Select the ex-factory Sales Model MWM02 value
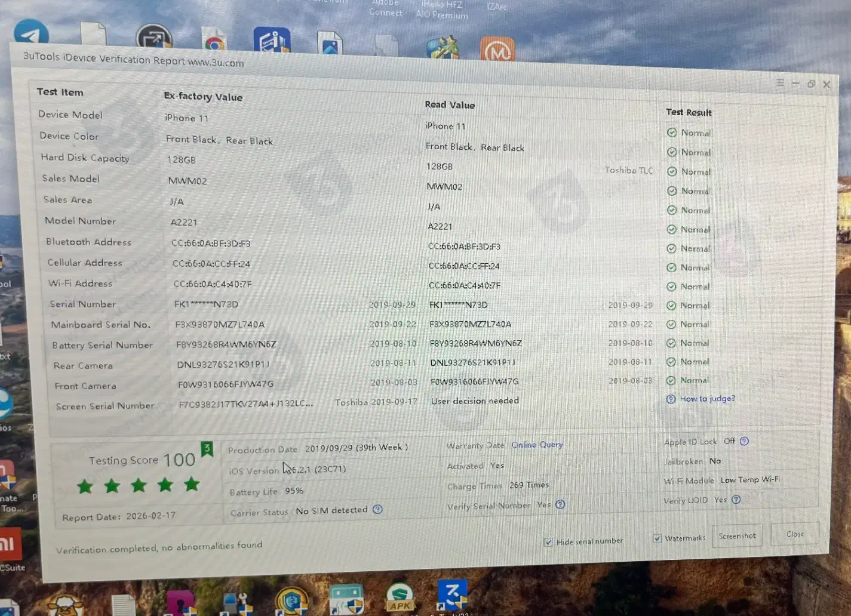 (188, 181)
